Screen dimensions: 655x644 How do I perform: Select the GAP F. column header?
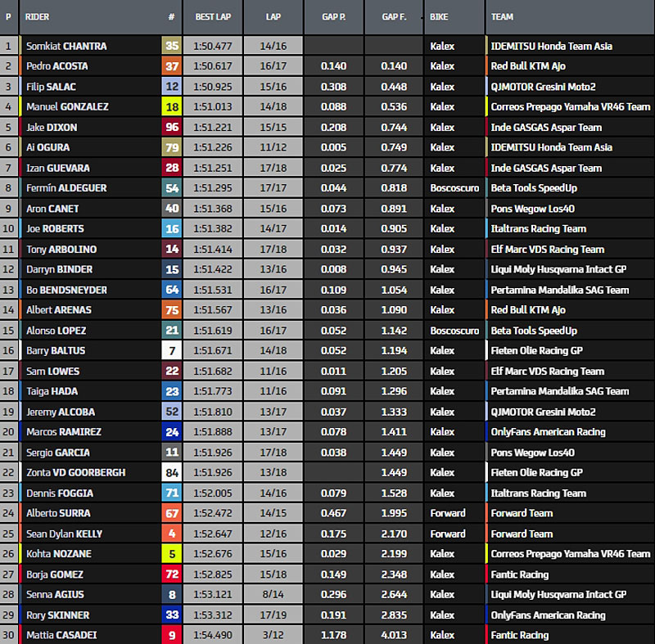coord(394,16)
